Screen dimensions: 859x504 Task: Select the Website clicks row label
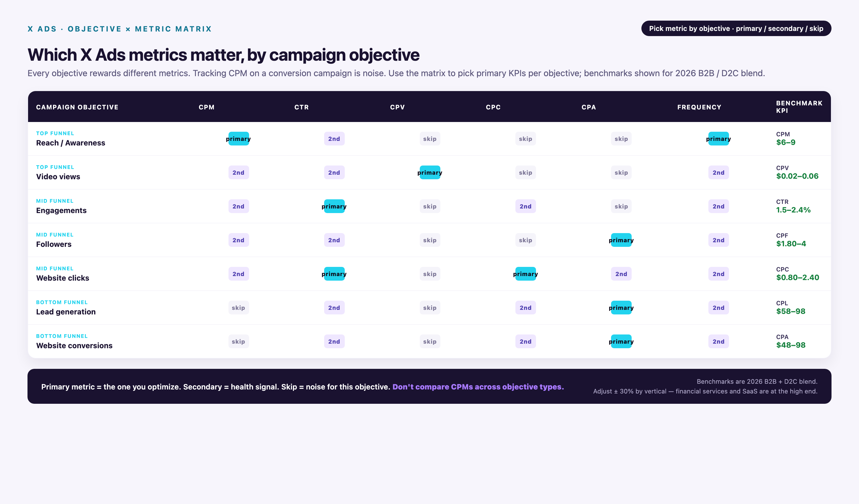63,278
